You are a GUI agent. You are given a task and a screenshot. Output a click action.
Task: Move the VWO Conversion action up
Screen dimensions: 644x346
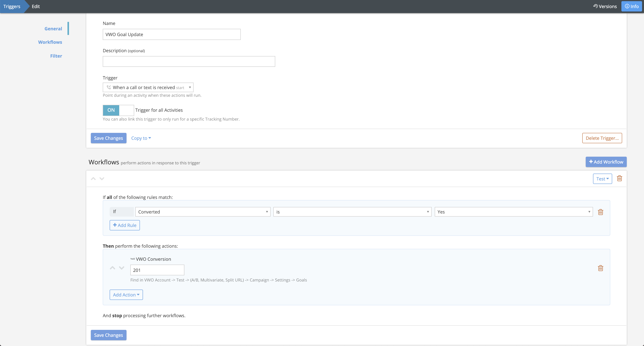point(113,268)
